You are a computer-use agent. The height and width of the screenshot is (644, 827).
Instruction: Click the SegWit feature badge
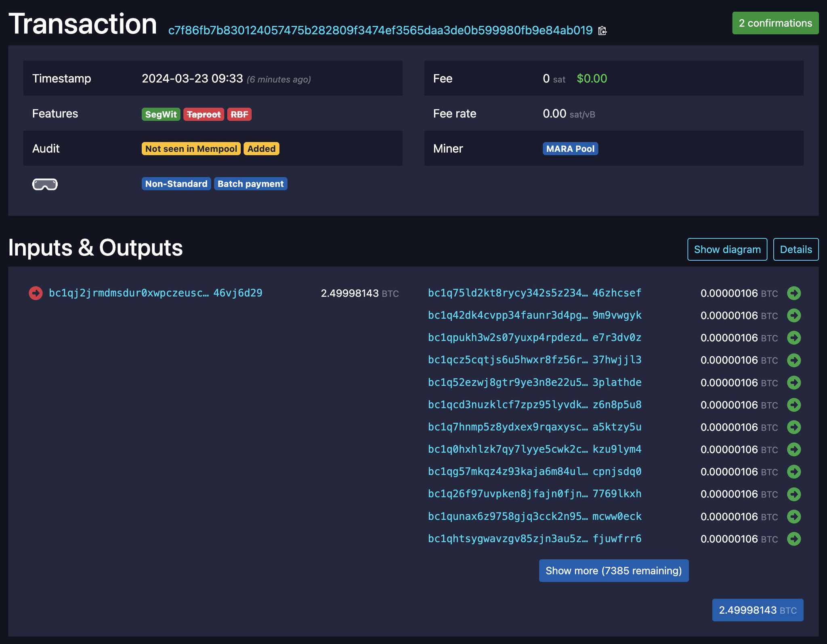161,114
